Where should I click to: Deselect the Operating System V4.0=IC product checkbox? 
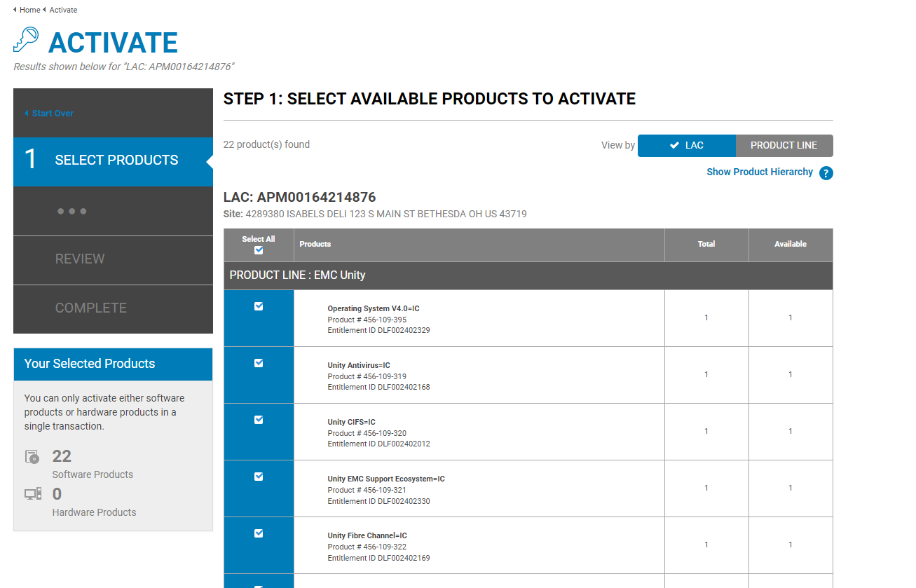pyautogui.click(x=258, y=306)
